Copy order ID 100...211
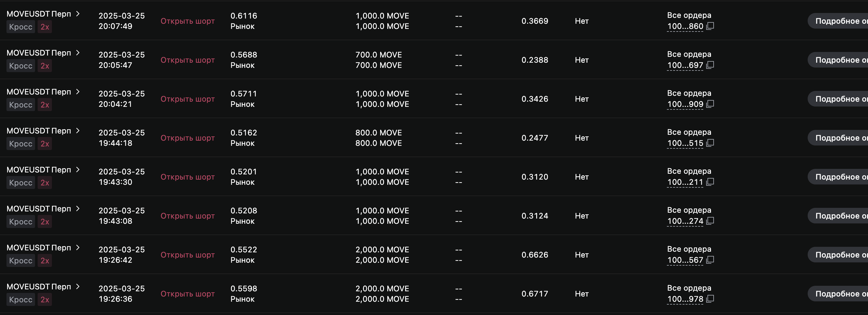The width and height of the screenshot is (868, 315). click(710, 182)
